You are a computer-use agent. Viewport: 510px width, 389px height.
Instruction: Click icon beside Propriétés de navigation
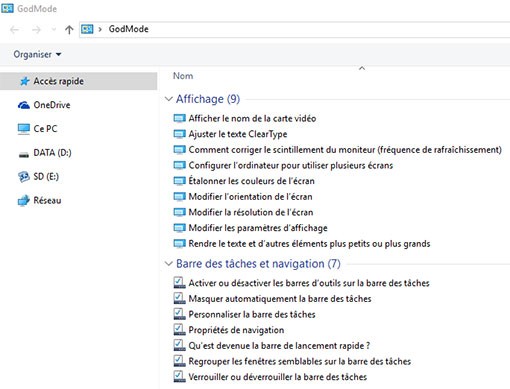179,330
